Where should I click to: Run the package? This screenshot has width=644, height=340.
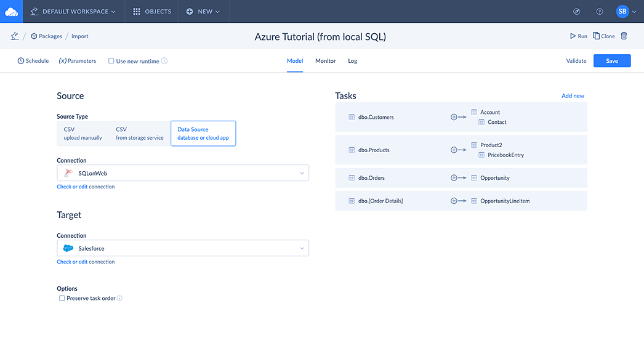[579, 36]
